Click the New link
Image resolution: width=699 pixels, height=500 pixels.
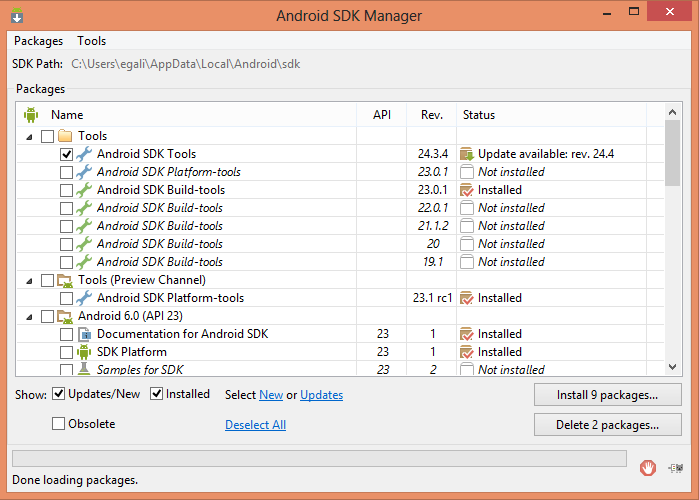coord(271,395)
